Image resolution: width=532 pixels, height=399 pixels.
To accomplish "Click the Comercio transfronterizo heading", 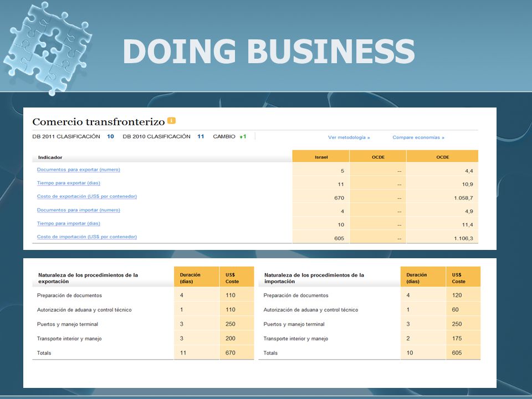I will pyautogui.click(x=99, y=121).
